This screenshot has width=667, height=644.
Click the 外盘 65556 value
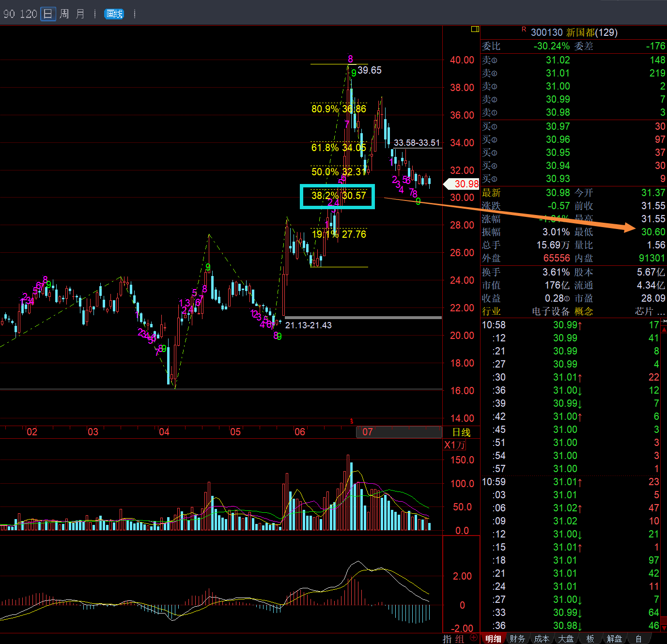557,258
